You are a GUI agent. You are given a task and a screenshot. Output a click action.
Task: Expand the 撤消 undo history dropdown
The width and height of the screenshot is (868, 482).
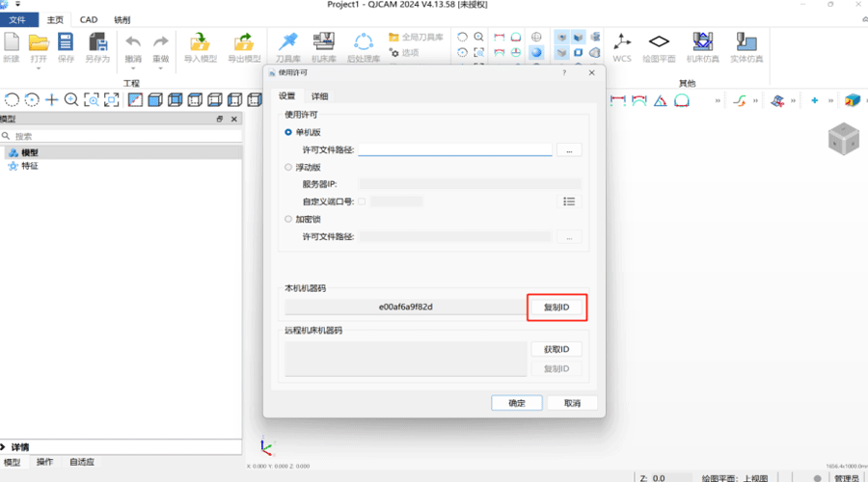coord(133,68)
